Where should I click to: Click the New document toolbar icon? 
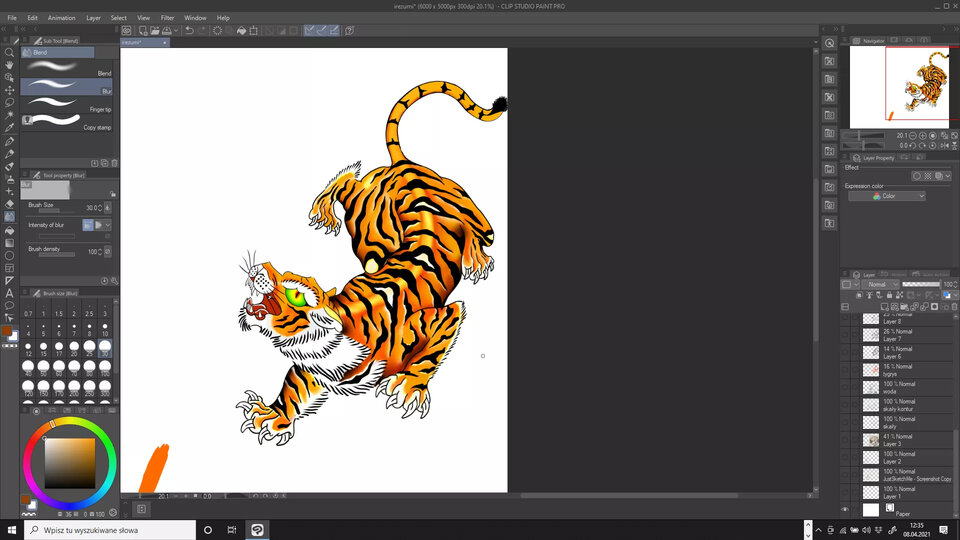(x=143, y=30)
